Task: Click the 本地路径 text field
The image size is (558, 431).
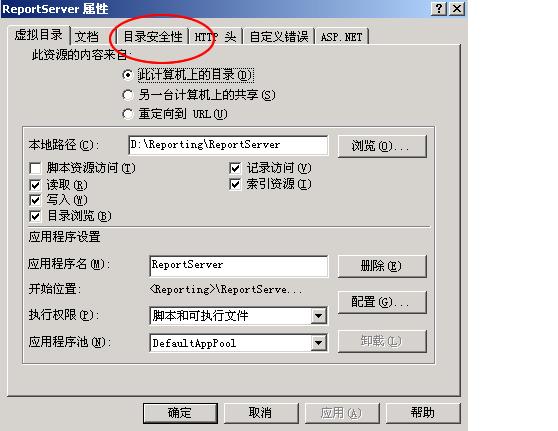Action: coord(228,145)
